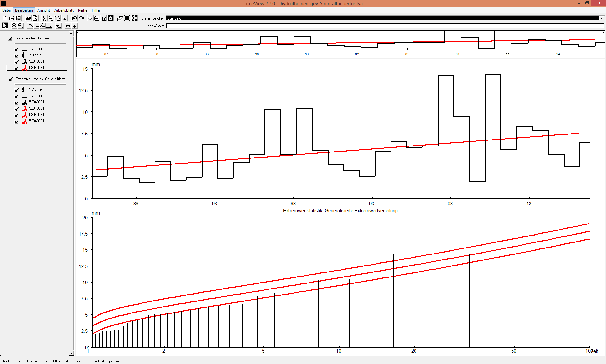Open the Ansicht menu

click(44, 10)
